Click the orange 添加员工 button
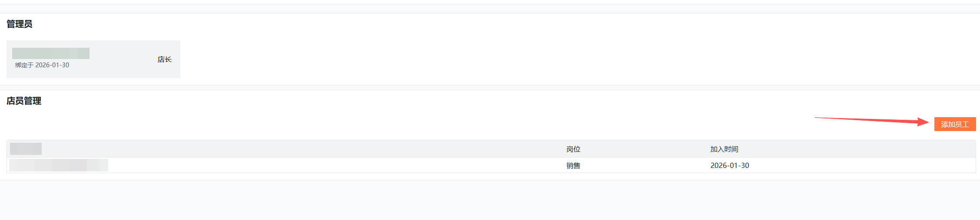The height and width of the screenshot is (220, 980). [955, 124]
